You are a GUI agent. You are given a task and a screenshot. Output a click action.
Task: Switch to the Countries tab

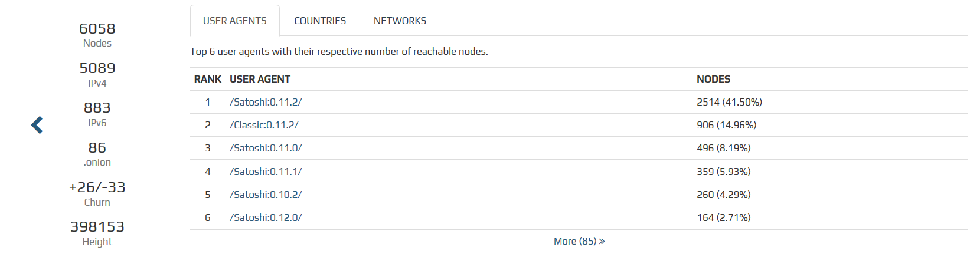(x=320, y=21)
